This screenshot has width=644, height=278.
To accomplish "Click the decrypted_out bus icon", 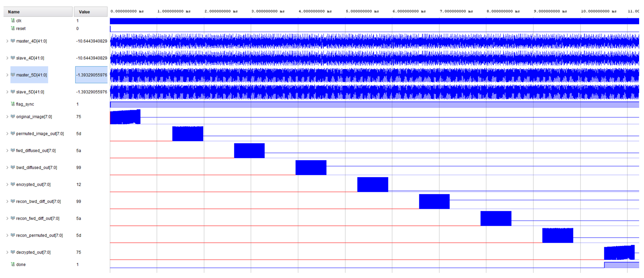I will tap(13, 252).
